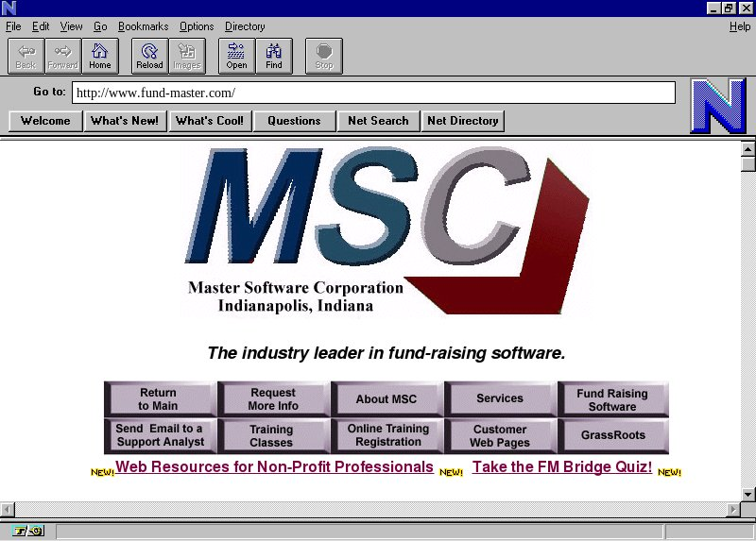756x541 pixels.
Task: Click the security key icon in status bar
Action: pos(29,531)
